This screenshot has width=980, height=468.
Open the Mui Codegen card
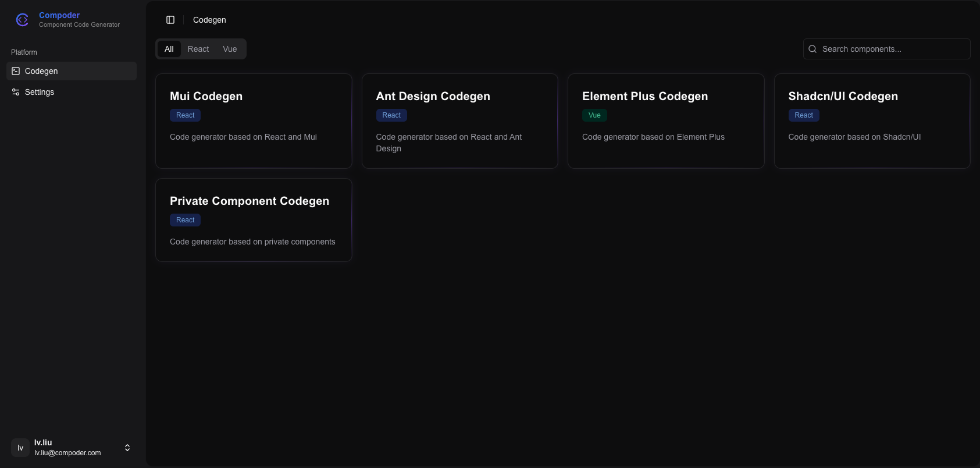tap(254, 121)
